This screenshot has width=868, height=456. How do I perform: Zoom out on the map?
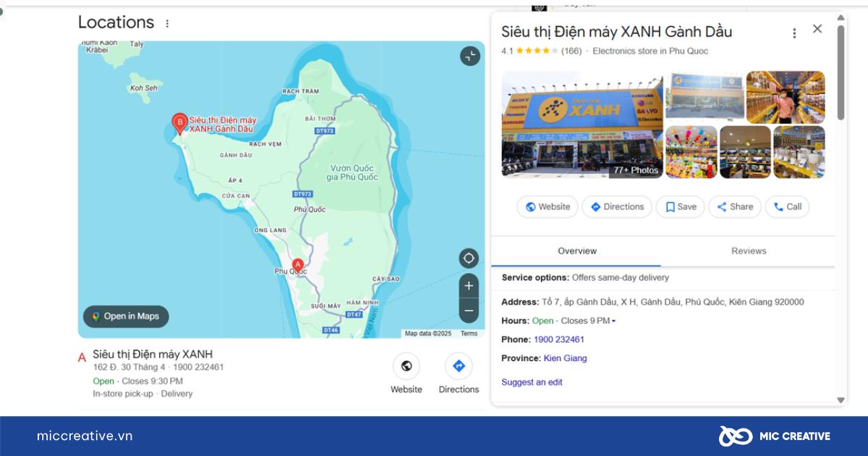[469, 311]
